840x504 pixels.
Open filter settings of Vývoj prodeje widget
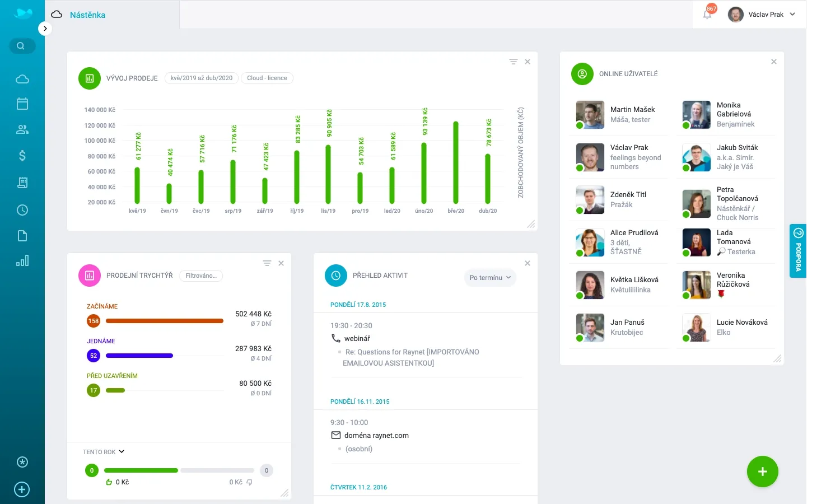[x=513, y=62]
